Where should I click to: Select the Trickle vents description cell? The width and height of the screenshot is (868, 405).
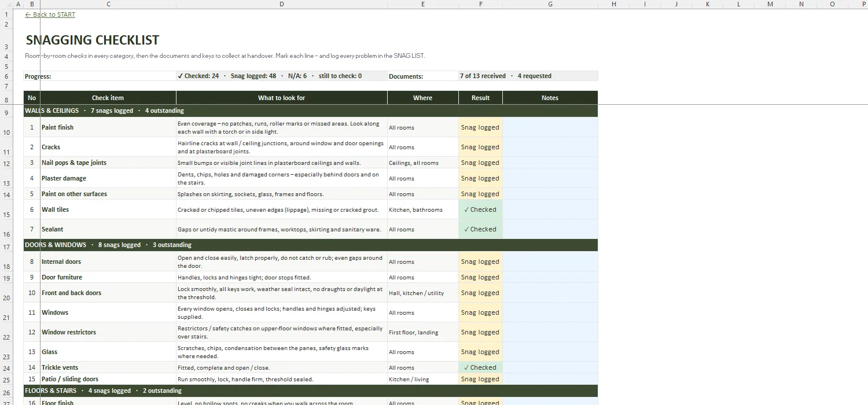point(282,367)
